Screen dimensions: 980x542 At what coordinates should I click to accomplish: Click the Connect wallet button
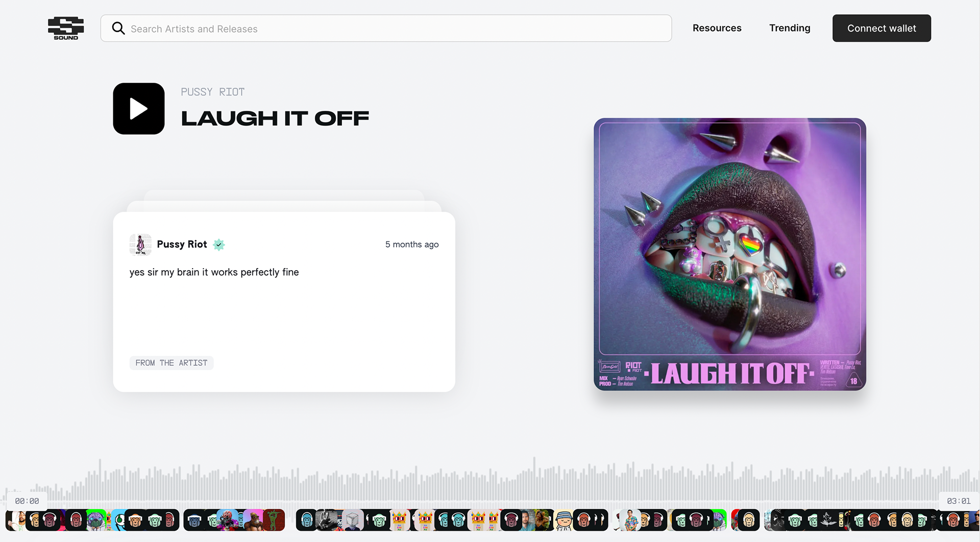click(881, 28)
